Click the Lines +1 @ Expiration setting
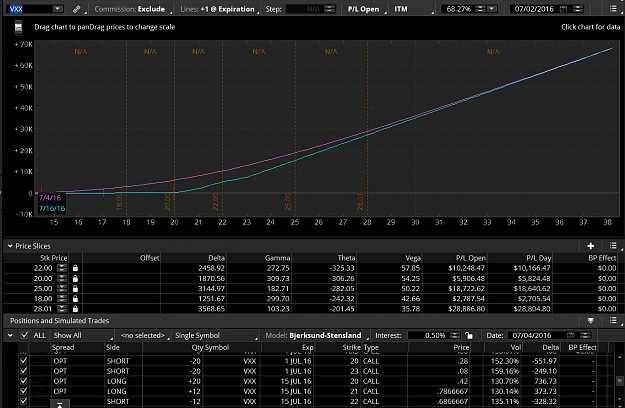Viewport: 625px width, 408px height. tap(218, 9)
